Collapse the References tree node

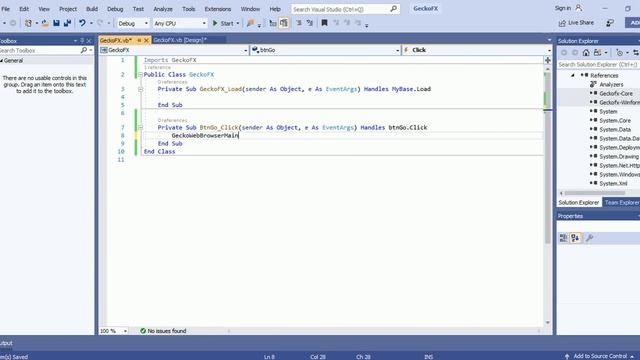[573, 76]
